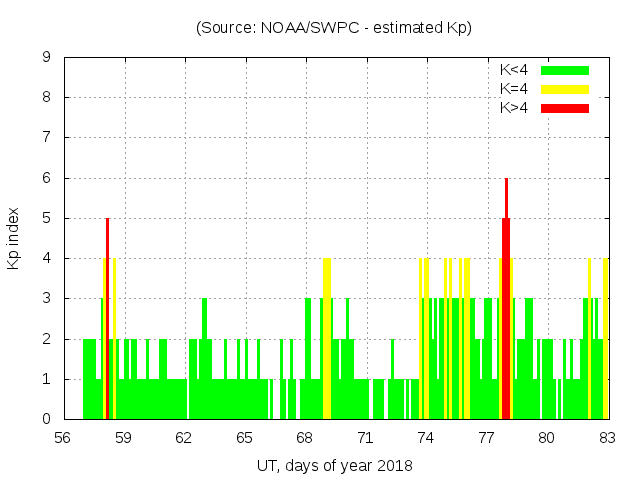
Task: Click the NOAA/SWPC source chart title
Action: [x=334, y=28]
